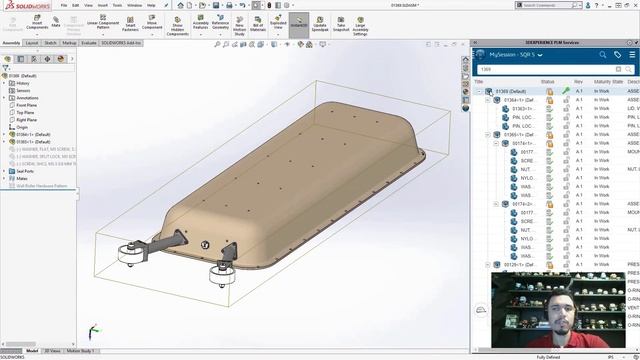This screenshot has height=360, width=640.
Task: Open Bill of Materials tool
Action: coord(258,24)
